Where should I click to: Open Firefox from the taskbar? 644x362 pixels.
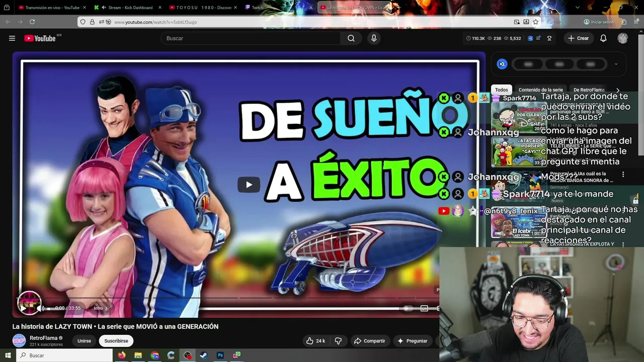tap(121, 355)
